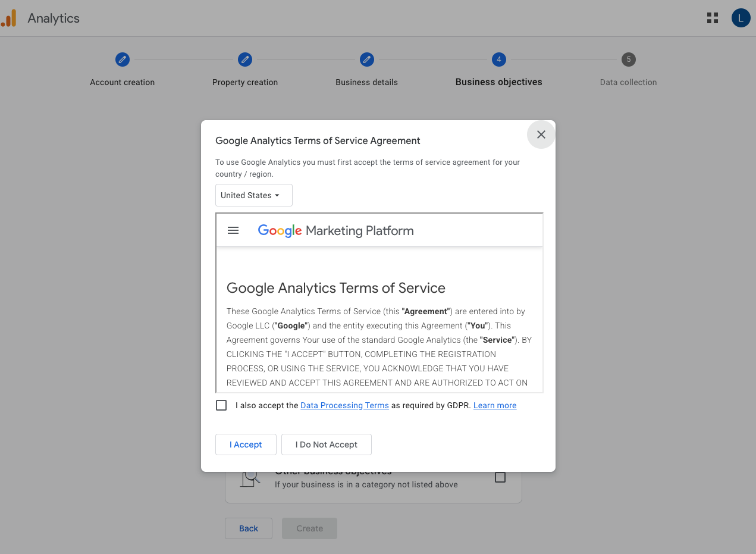Enable the Data Processing Terms checkbox

[221, 405]
